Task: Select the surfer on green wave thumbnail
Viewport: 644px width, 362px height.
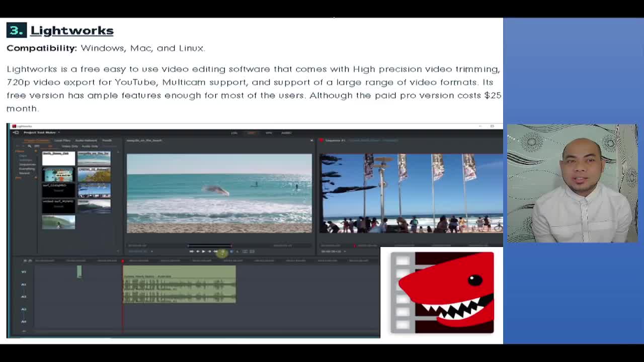Action: point(58,222)
